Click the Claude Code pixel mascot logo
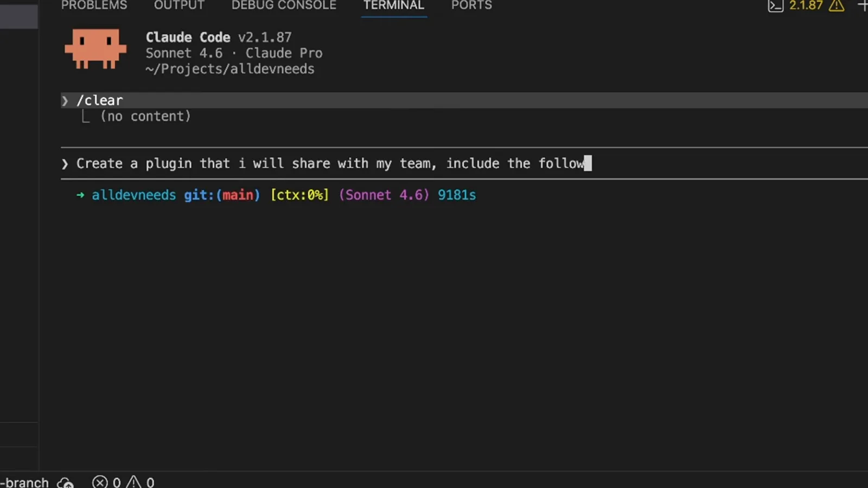The image size is (868, 488). [95, 49]
